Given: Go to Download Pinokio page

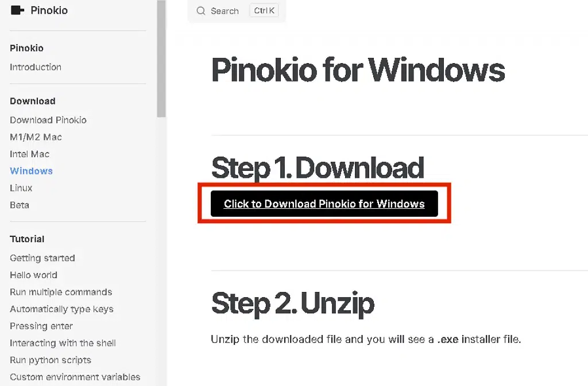Looking at the screenshot, I should coord(48,120).
